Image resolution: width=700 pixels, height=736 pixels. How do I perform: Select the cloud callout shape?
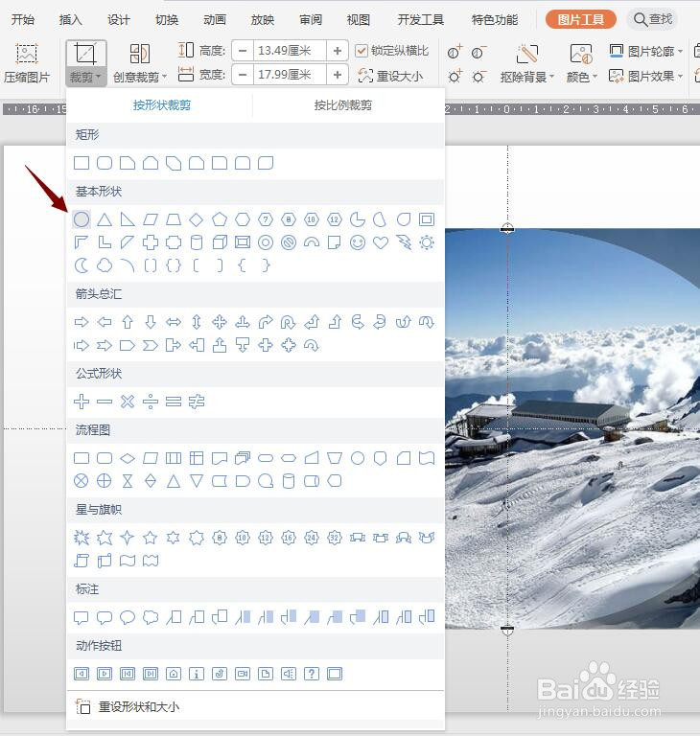point(151,617)
